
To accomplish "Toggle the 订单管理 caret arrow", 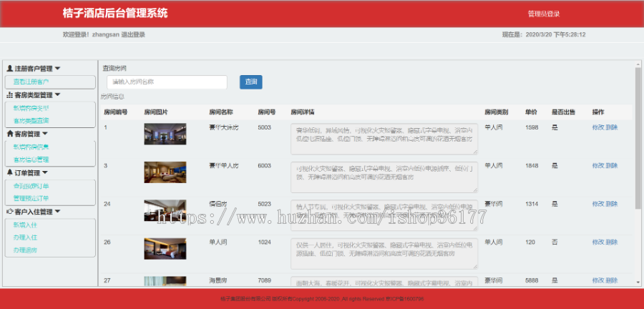I will 45,172.
